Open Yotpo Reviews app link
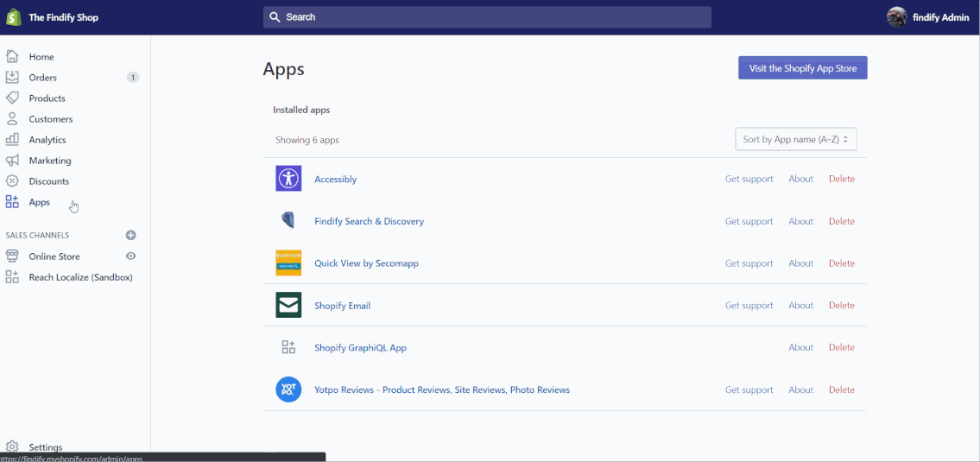Viewport: 980px width, 462px height. pyautogui.click(x=442, y=389)
